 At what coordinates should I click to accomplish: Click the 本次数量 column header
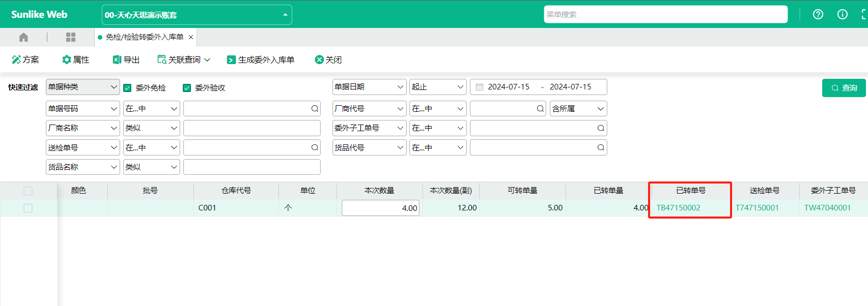pos(379,191)
